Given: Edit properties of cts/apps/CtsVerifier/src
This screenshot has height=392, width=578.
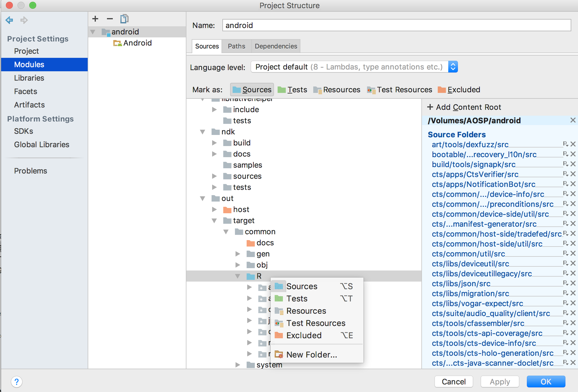Looking at the screenshot, I should 566,174.
